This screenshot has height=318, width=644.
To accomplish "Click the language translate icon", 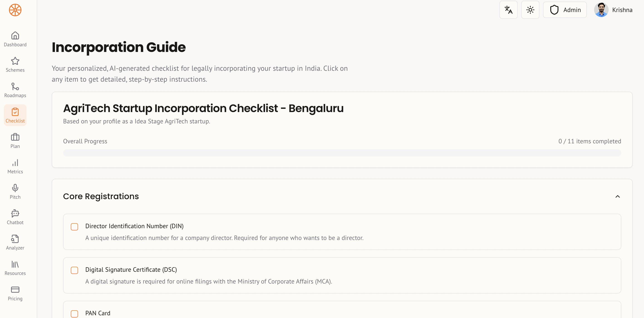I will [x=508, y=10].
